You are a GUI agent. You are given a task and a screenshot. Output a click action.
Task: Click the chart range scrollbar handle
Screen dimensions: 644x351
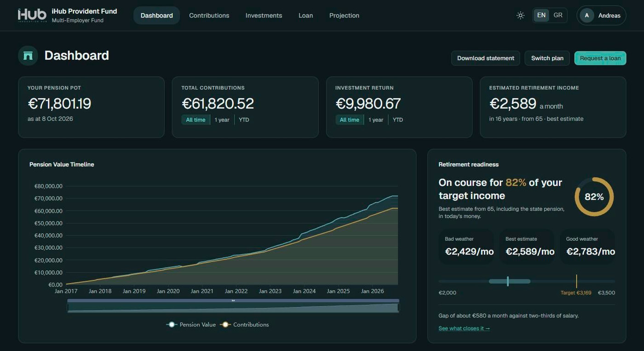(x=233, y=300)
